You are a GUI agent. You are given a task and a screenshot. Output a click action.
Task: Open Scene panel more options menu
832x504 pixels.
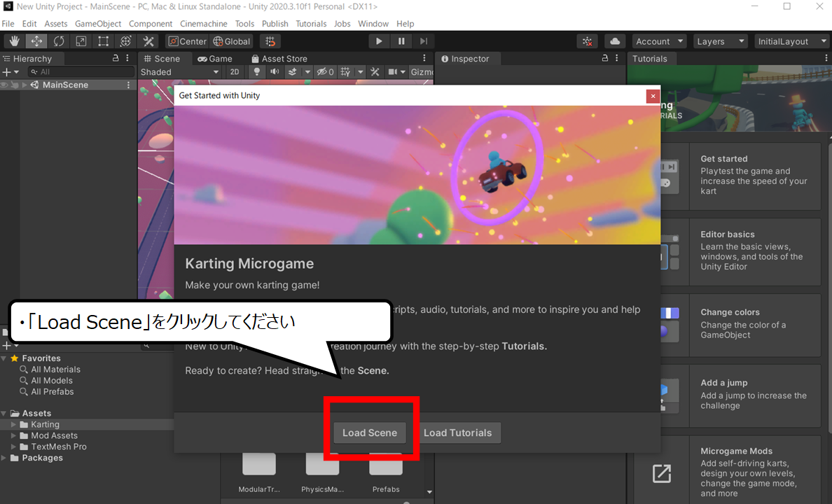pyautogui.click(x=424, y=58)
